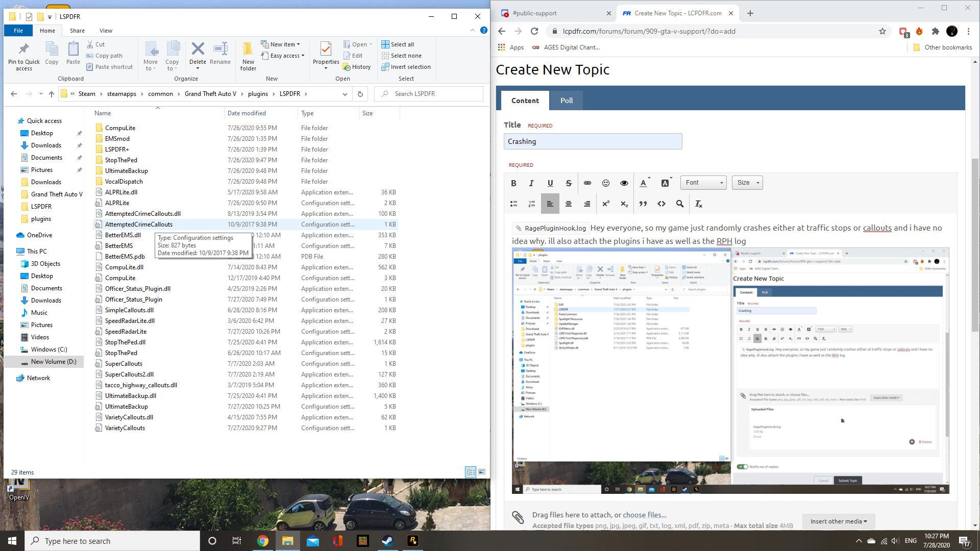This screenshot has width=980, height=551.
Task: Click the quote block icon
Action: 643,204
